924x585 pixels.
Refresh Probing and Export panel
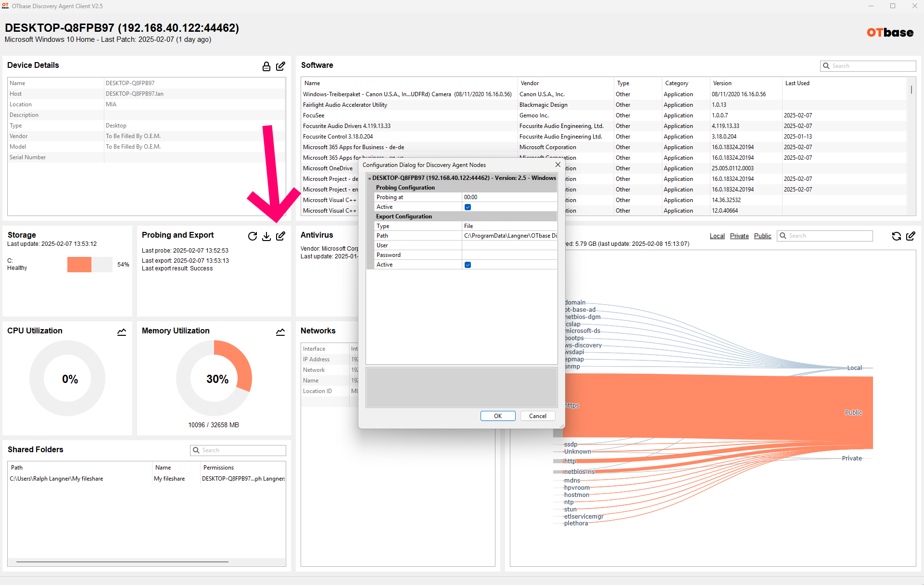(x=253, y=236)
